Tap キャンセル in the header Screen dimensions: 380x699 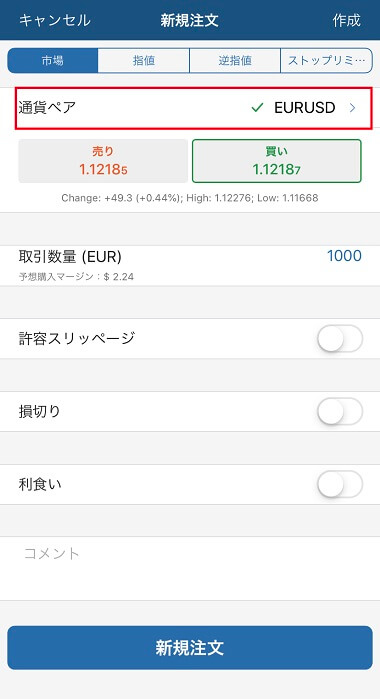(55, 20)
